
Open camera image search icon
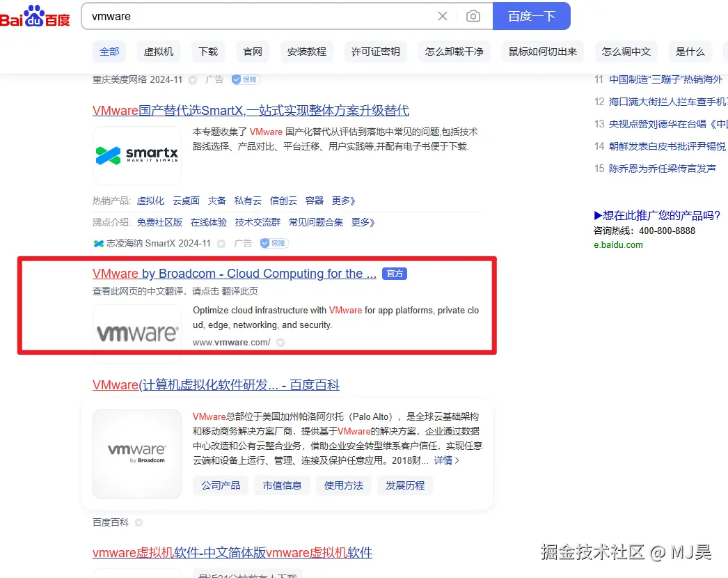(473, 16)
